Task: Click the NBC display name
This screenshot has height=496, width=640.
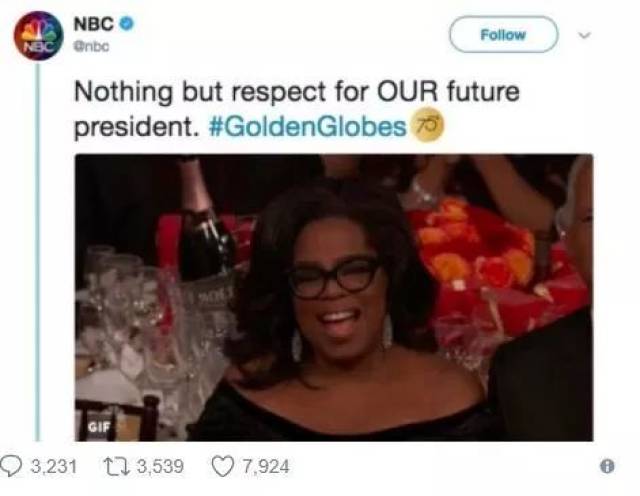Action: [x=94, y=24]
